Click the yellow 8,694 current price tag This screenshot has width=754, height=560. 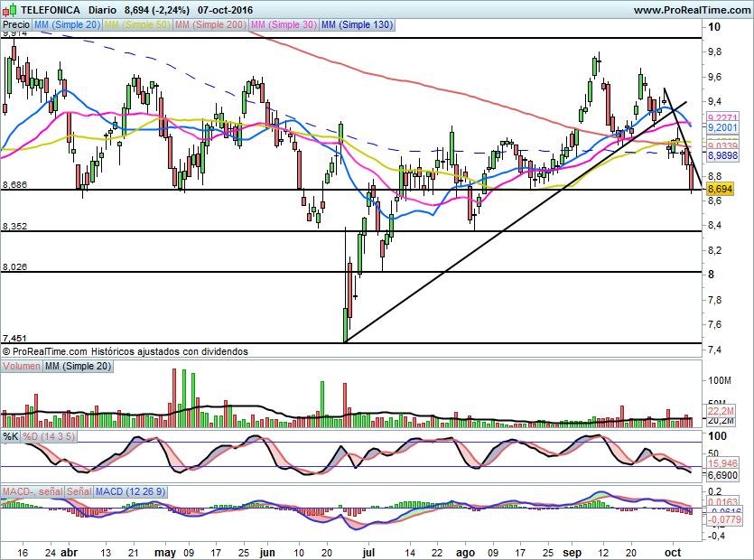tap(720, 189)
